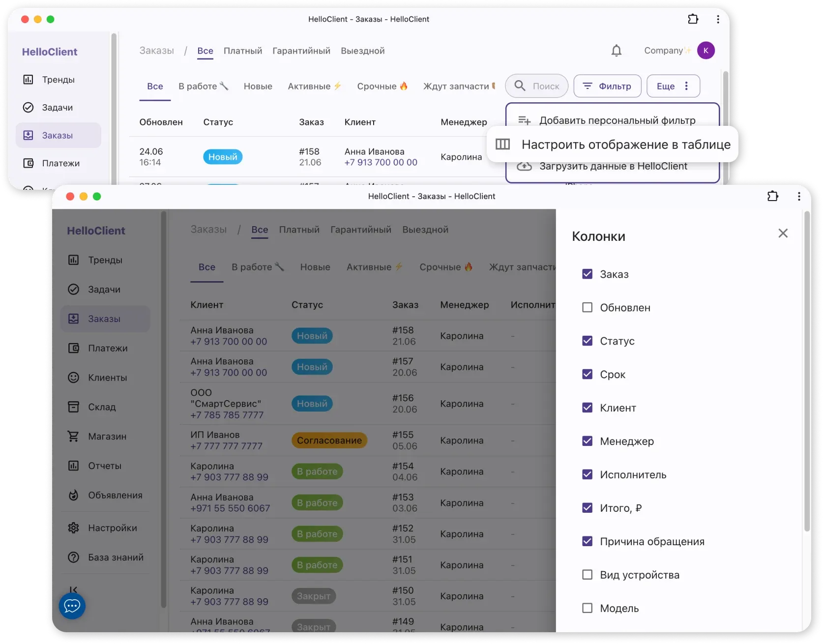Open the live chat bubble icon
Screen dimensions: 823x644
tap(72, 606)
